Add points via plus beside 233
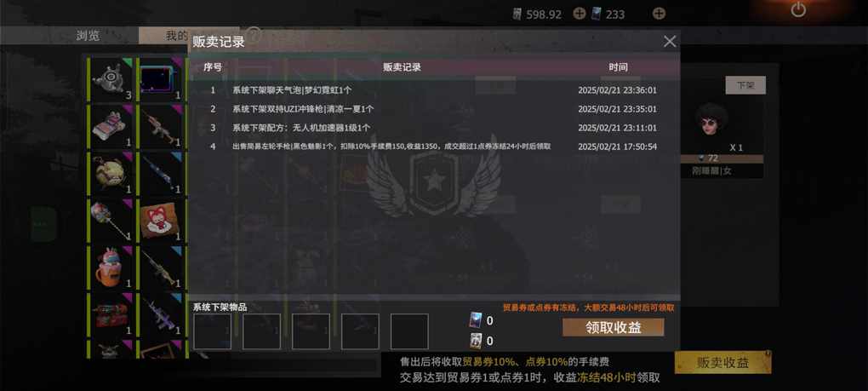This screenshot has width=868, height=391. click(x=659, y=14)
